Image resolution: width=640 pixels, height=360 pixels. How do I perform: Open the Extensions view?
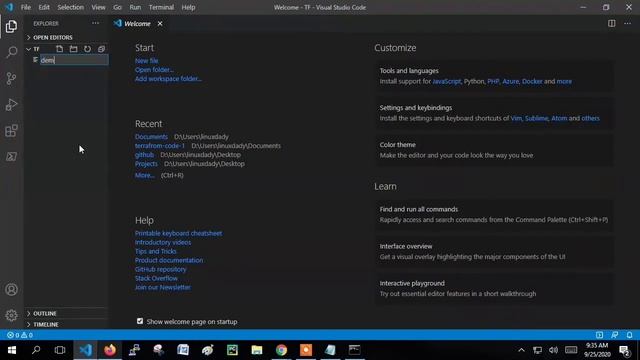(11, 131)
